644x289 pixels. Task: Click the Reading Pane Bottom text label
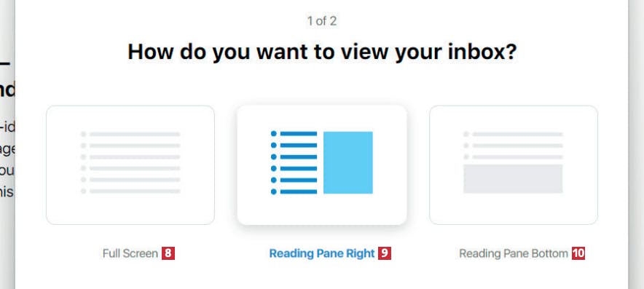(514, 253)
